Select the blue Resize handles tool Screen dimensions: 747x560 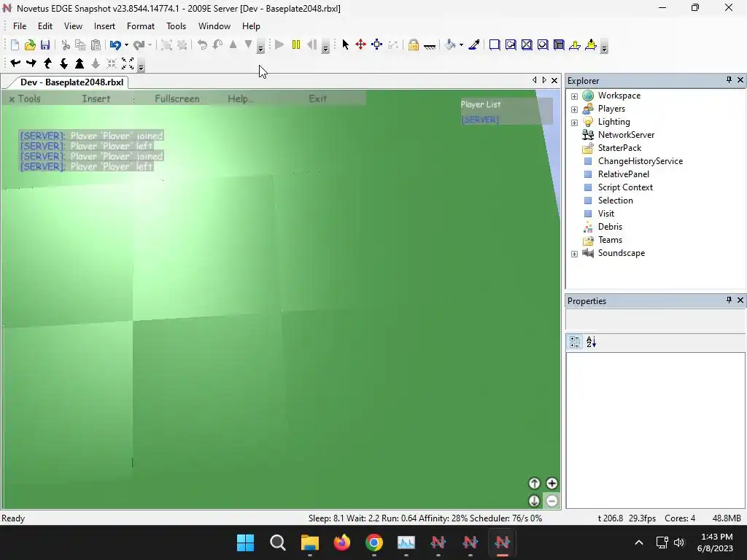pyautogui.click(x=377, y=44)
